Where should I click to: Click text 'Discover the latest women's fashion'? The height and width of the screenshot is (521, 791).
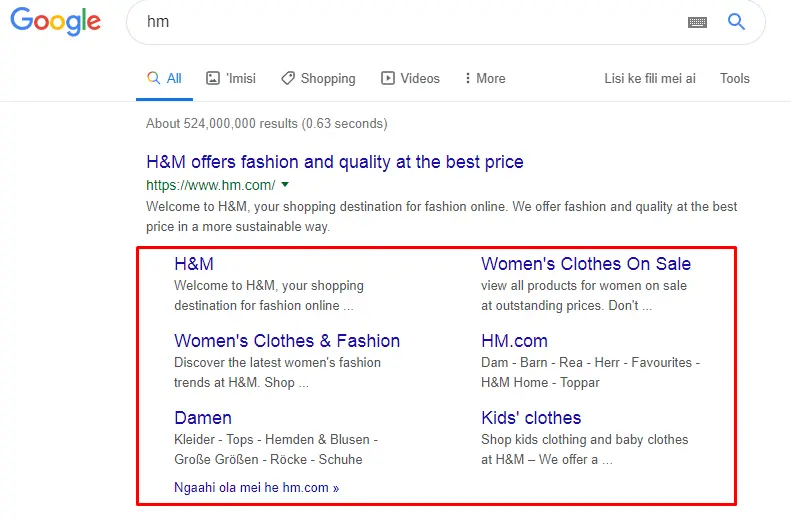(x=277, y=363)
